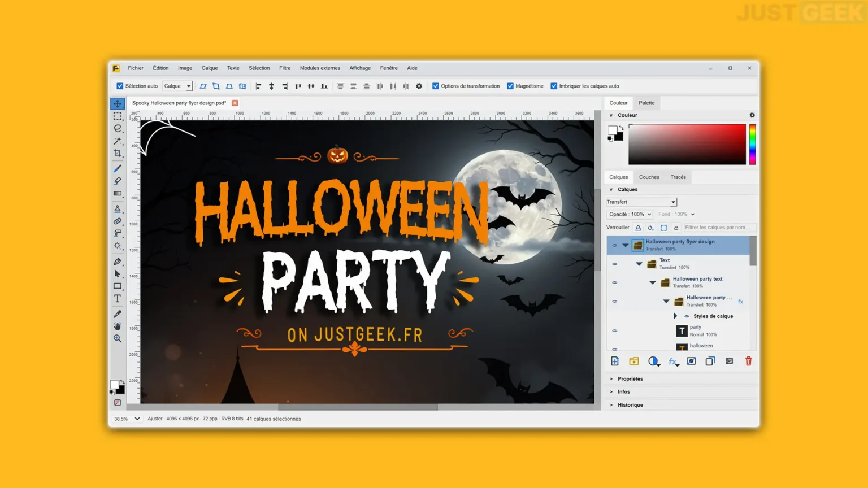Viewport: 868px width, 488px height.
Task: Select the Lasso tool
Action: pos(118,128)
